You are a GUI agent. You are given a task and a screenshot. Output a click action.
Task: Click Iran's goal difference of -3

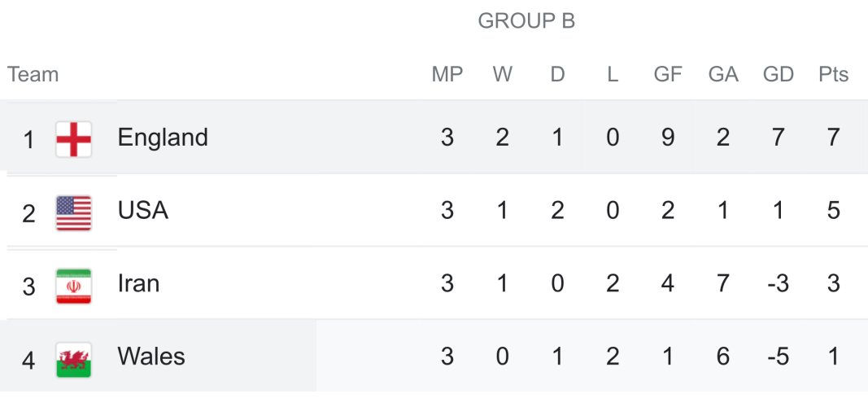click(x=777, y=284)
